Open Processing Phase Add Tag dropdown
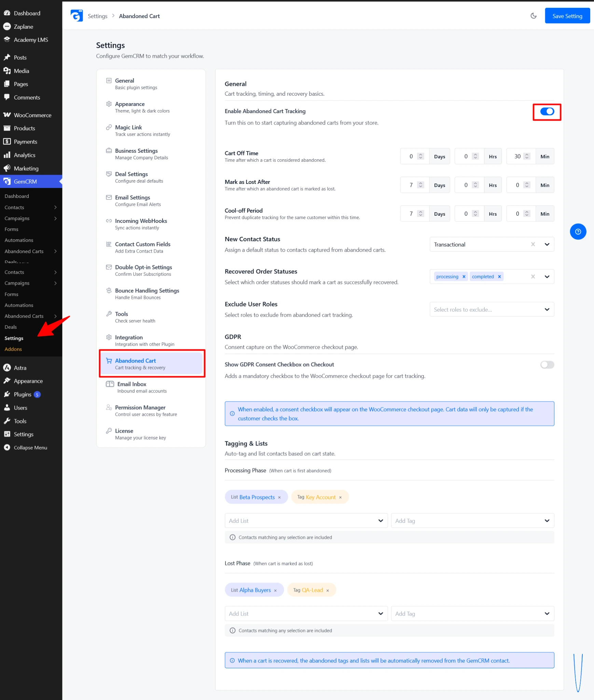 [472, 521]
